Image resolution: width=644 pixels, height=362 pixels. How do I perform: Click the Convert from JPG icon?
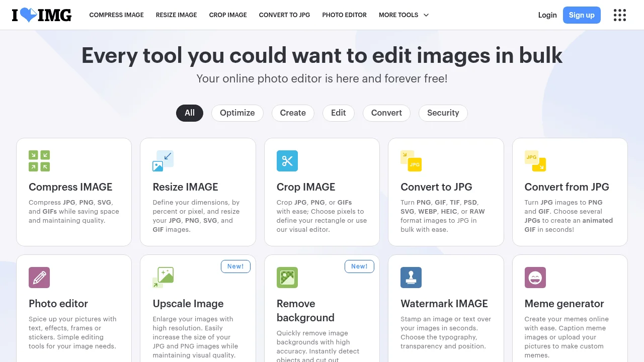point(535,161)
